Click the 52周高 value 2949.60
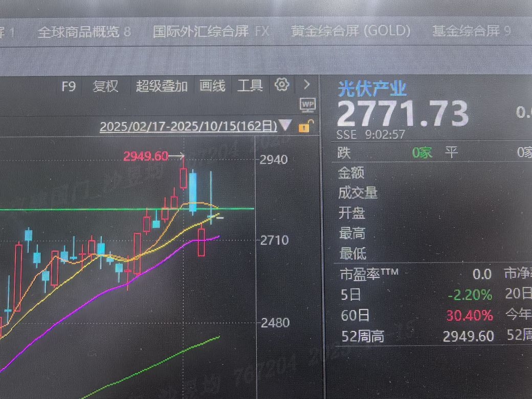The image size is (532, 399). pos(469,336)
